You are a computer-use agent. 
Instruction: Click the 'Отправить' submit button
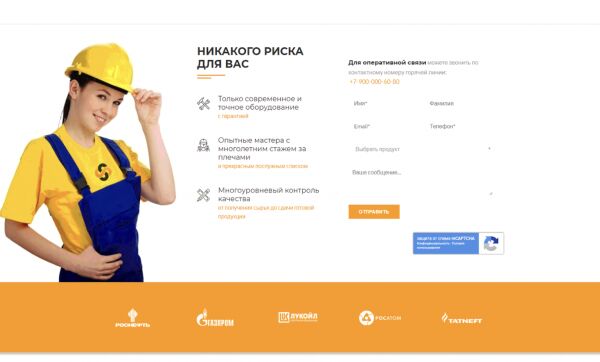(374, 212)
